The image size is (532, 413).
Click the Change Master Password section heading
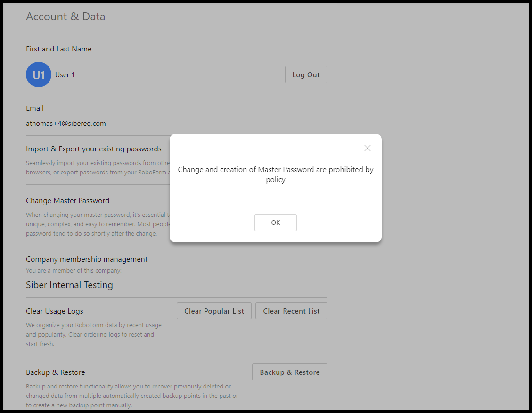point(67,201)
